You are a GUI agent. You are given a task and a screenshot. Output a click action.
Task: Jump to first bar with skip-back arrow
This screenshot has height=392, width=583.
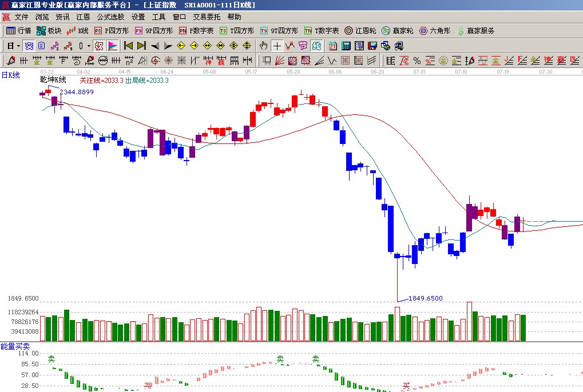coord(129,46)
